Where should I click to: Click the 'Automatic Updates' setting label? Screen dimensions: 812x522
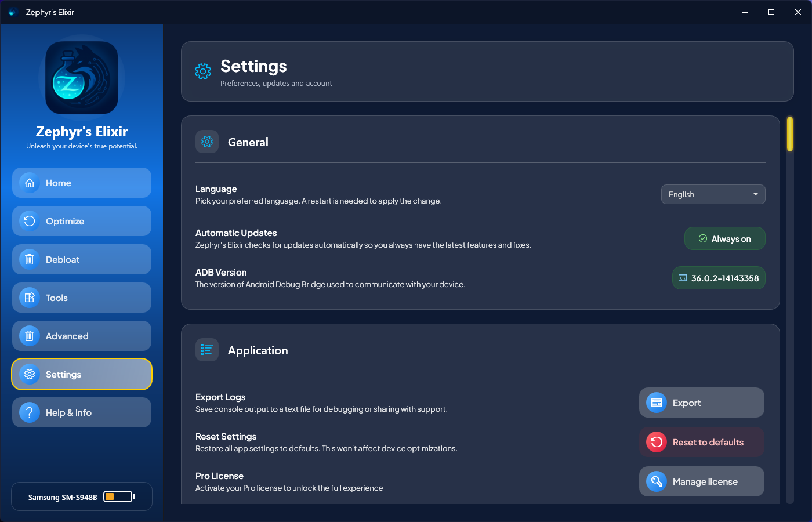[x=236, y=233]
